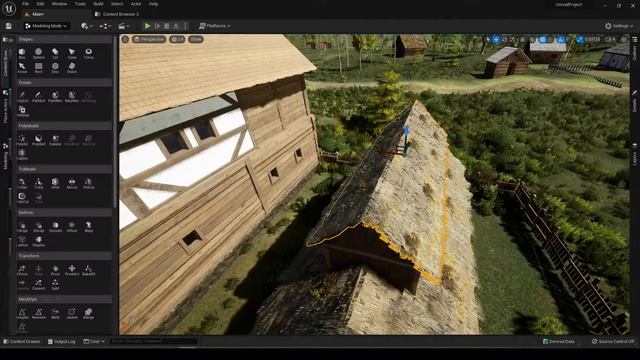Open the Convert mesh tool
This screenshot has height=360, width=640.
38,284
